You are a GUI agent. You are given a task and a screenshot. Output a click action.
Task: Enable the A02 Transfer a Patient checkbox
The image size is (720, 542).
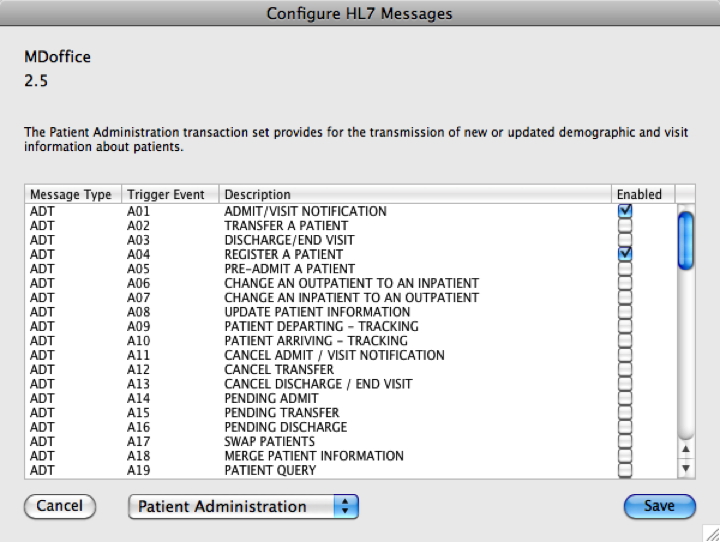(625, 226)
